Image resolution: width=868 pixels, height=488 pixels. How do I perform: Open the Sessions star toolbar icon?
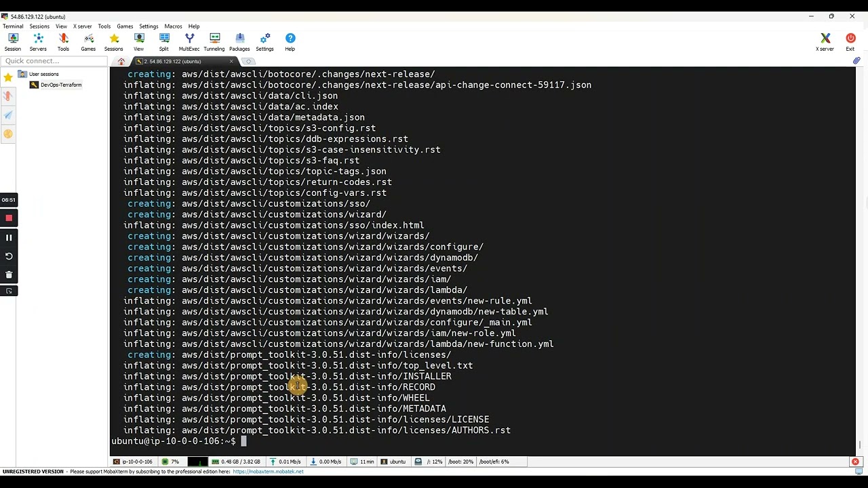coord(113,42)
